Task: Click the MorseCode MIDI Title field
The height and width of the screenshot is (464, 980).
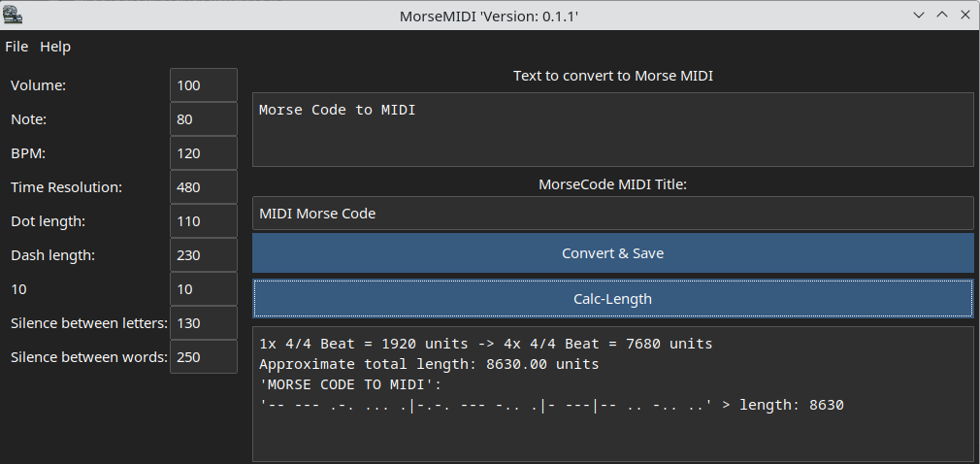Action: tap(613, 214)
